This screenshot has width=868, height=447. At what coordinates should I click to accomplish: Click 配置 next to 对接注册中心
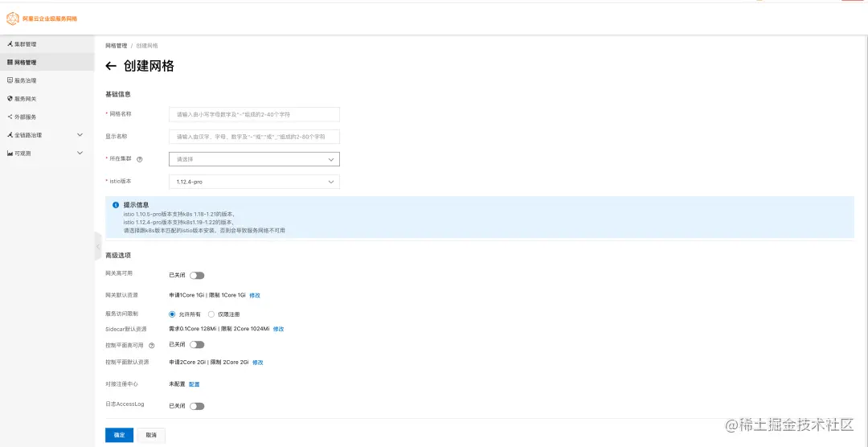tap(194, 383)
